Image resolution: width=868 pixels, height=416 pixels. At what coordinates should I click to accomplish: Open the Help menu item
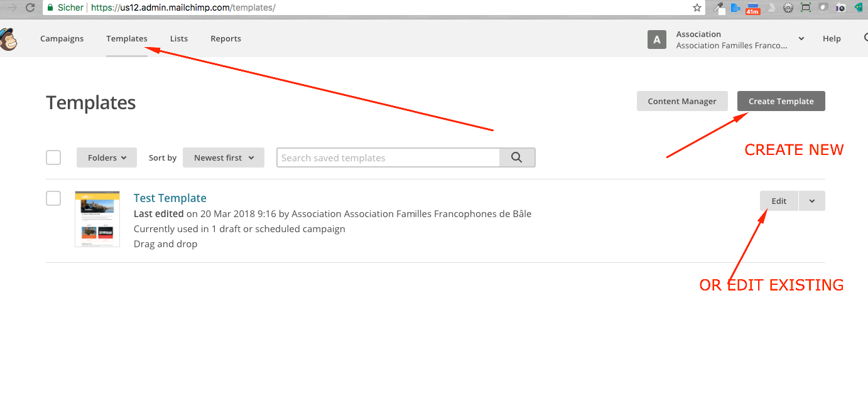tap(832, 39)
